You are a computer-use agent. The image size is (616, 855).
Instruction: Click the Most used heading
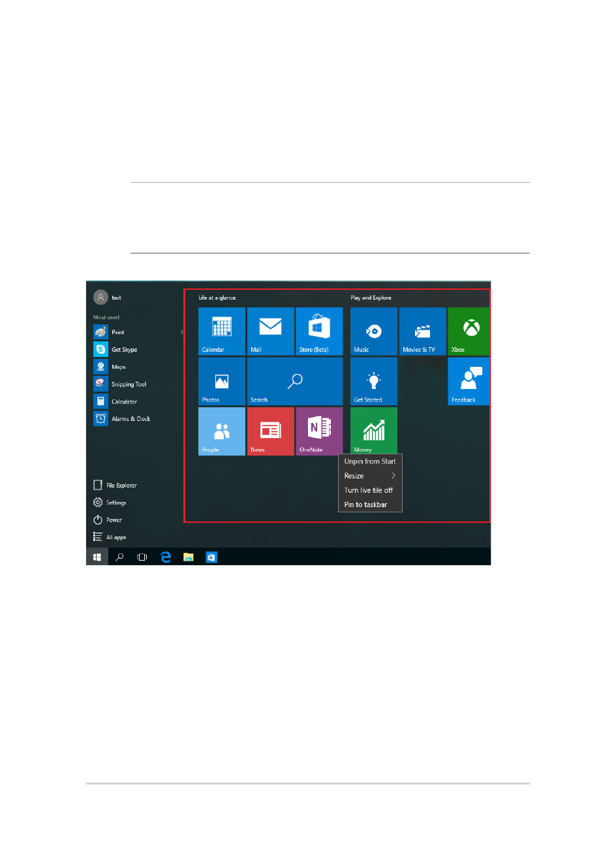(106, 317)
